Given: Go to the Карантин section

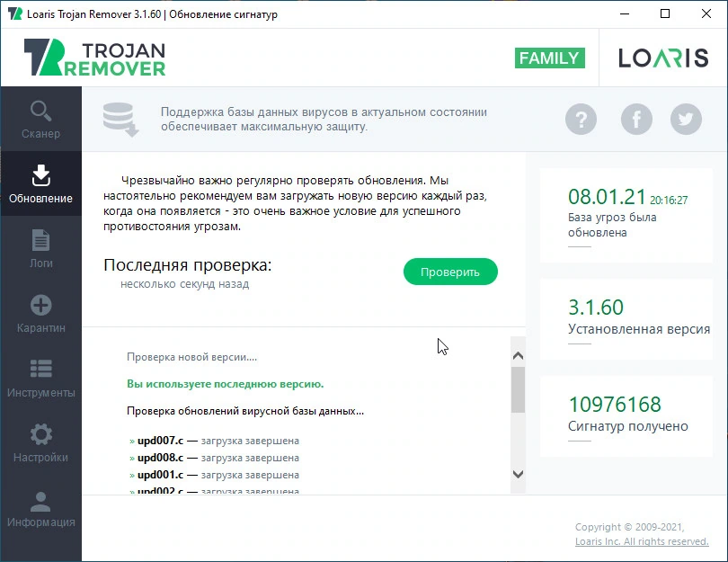Looking at the screenshot, I should click(40, 314).
